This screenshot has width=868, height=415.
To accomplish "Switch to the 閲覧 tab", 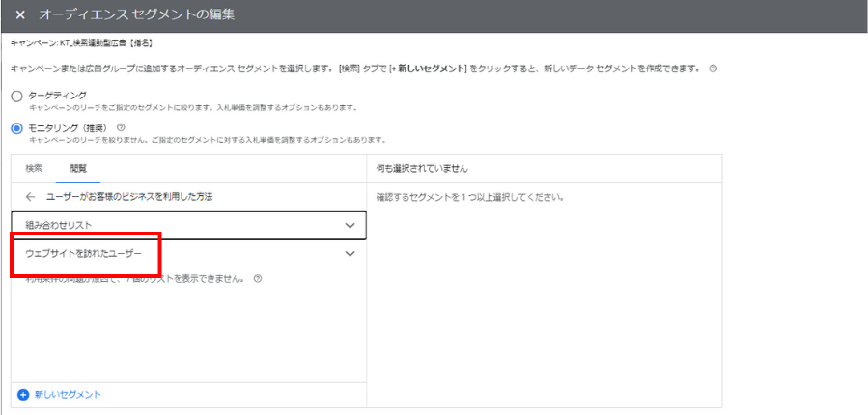I will [x=78, y=168].
